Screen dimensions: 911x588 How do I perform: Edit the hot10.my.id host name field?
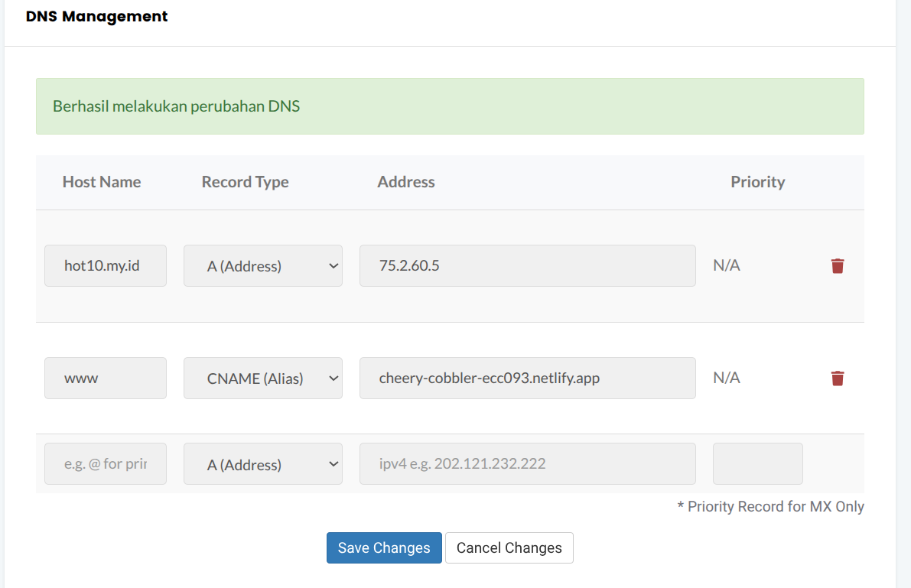[x=105, y=265]
